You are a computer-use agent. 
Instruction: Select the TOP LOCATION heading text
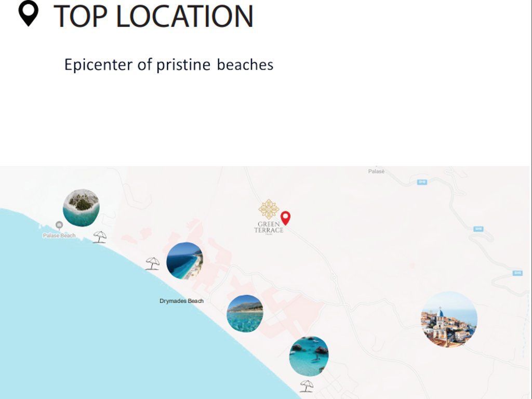153,16
